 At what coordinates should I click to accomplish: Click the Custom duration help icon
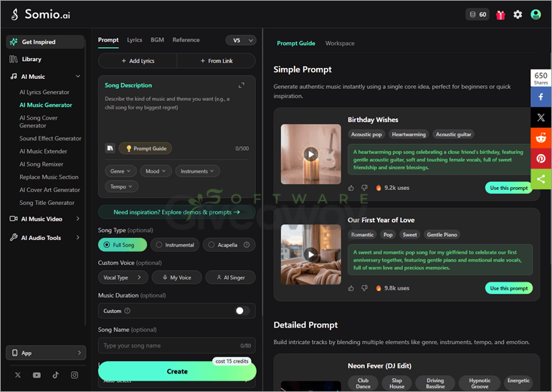(128, 311)
